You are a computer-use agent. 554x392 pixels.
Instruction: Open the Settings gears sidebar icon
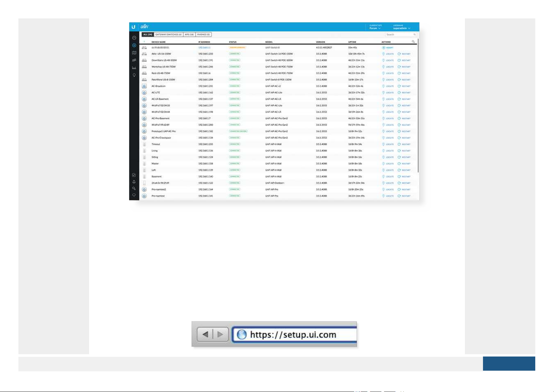tap(134, 188)
